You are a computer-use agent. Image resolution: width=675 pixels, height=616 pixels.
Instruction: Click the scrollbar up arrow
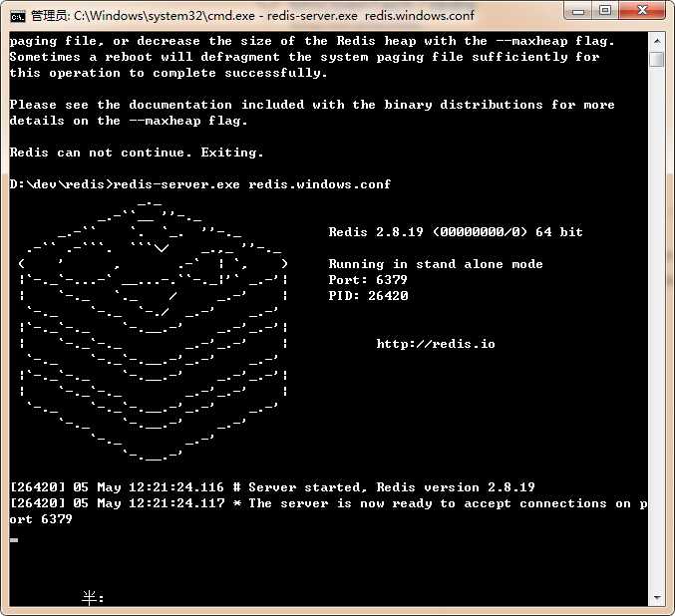click(657, 41)
